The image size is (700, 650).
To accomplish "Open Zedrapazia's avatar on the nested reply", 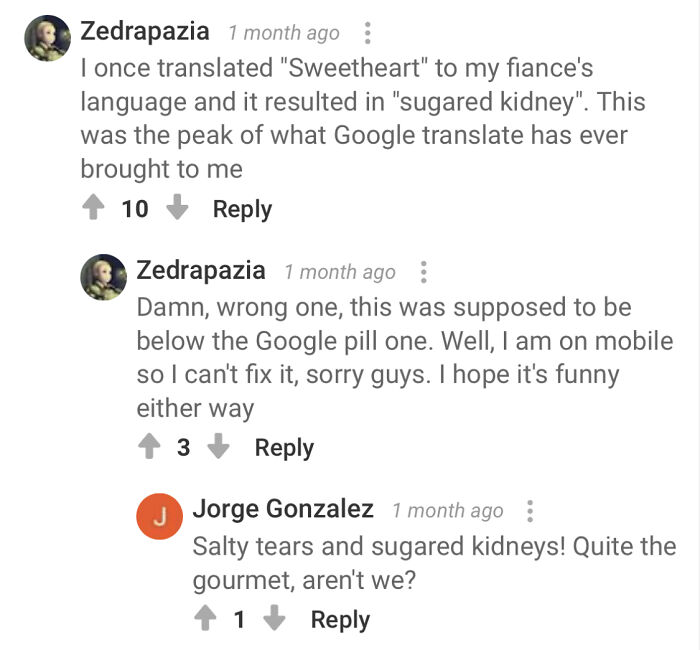I will pyautogui.click(x=103, y=276).
